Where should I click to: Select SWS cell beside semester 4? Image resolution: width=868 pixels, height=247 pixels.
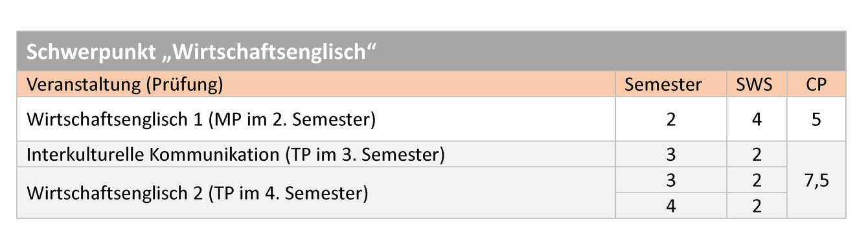click(x=756, y=206)
